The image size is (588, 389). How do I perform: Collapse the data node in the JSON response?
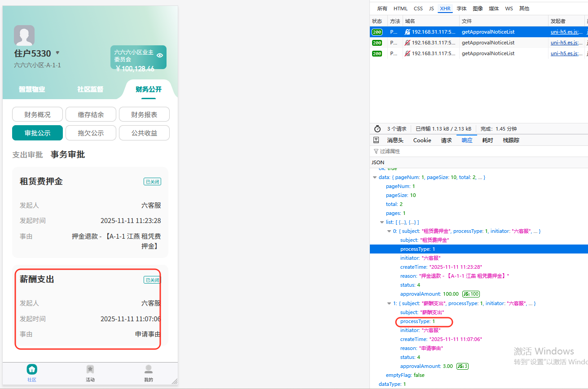click(x=374, y=177)
